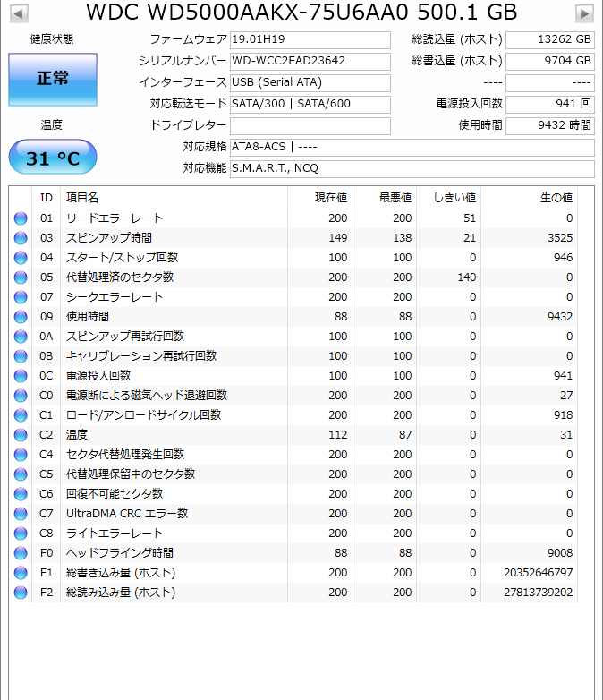Click status orb for 04 スタート/ストップ回数
The image size is (603, 700).
point(21,258)
